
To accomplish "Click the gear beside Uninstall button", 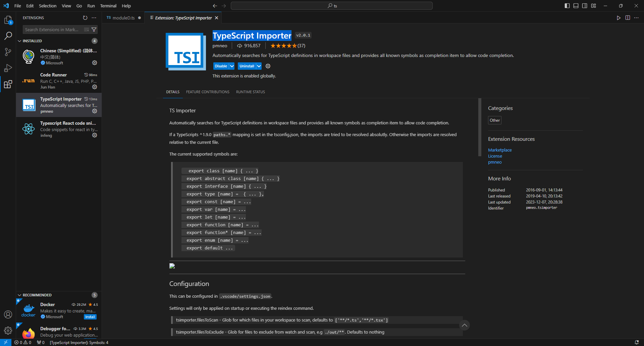I will 268,66.
